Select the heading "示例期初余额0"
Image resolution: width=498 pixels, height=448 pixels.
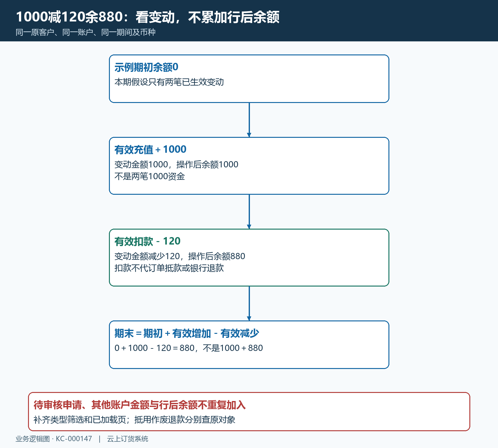(x=146, y=67)
